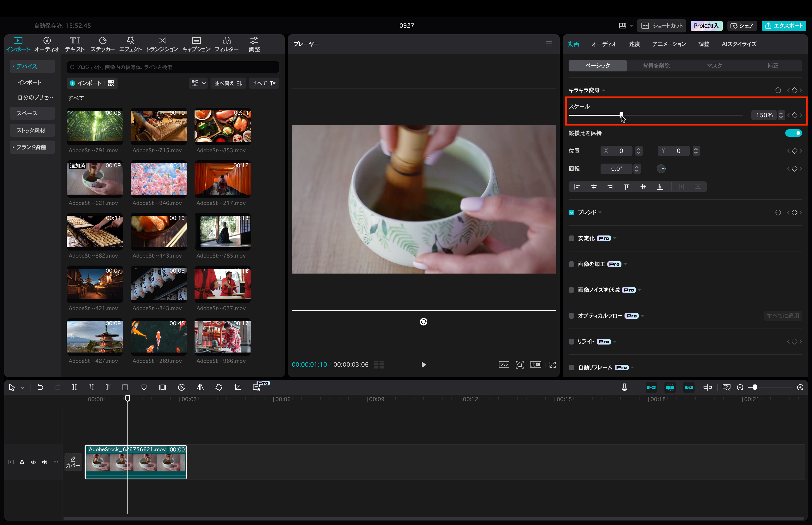Add a marker with the shield icon
This screenshot has width=812, height=525.
coord(144,387)
